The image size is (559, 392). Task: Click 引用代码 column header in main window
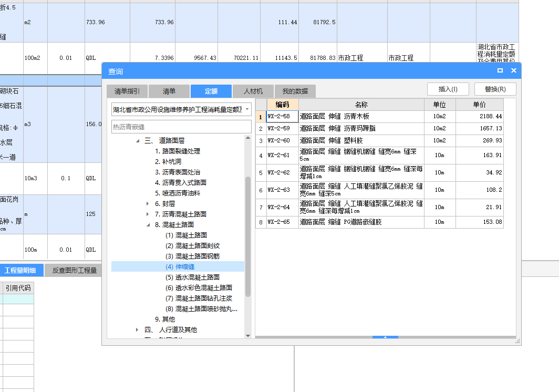pos(18,288)
